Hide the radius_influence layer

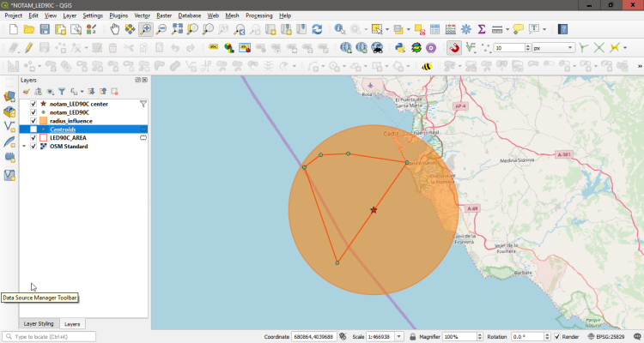click(x=33, y=121)
